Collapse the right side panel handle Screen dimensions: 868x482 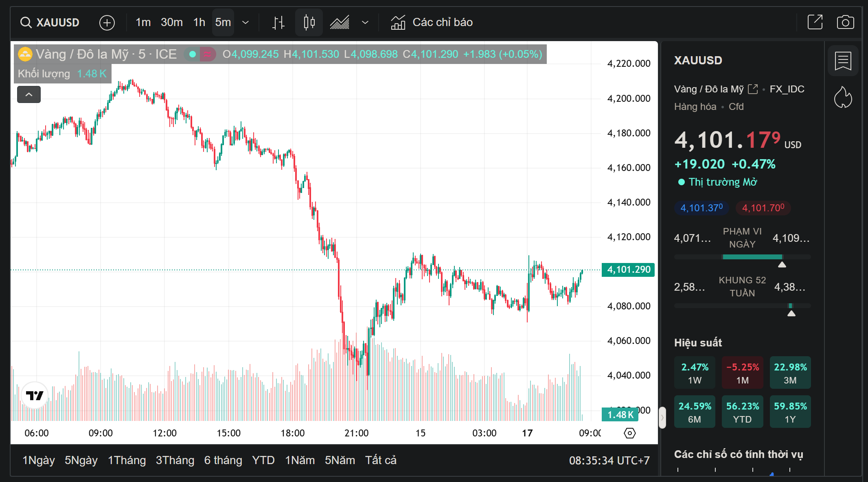pyautogui.click(x=662, y=418)
